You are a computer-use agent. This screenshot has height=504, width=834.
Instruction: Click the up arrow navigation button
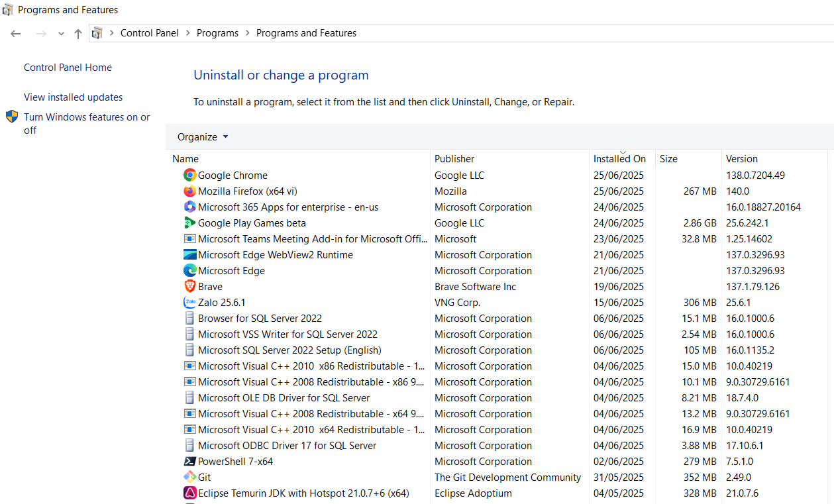pos(78,34)
